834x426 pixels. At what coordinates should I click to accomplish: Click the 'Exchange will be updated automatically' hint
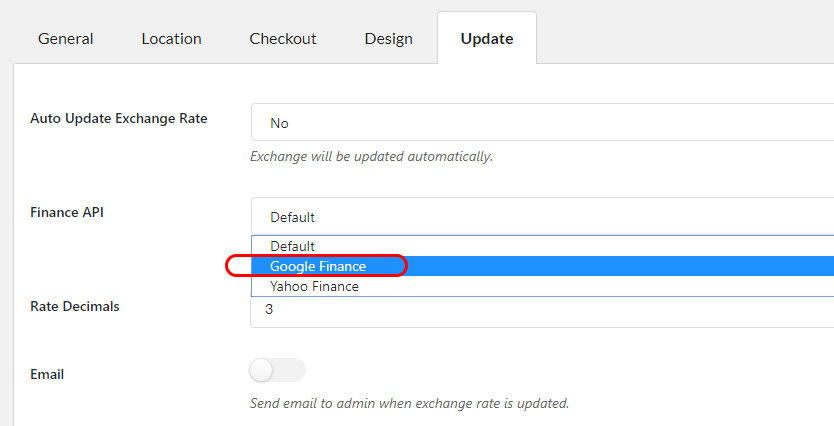click(x=372, y=157)
